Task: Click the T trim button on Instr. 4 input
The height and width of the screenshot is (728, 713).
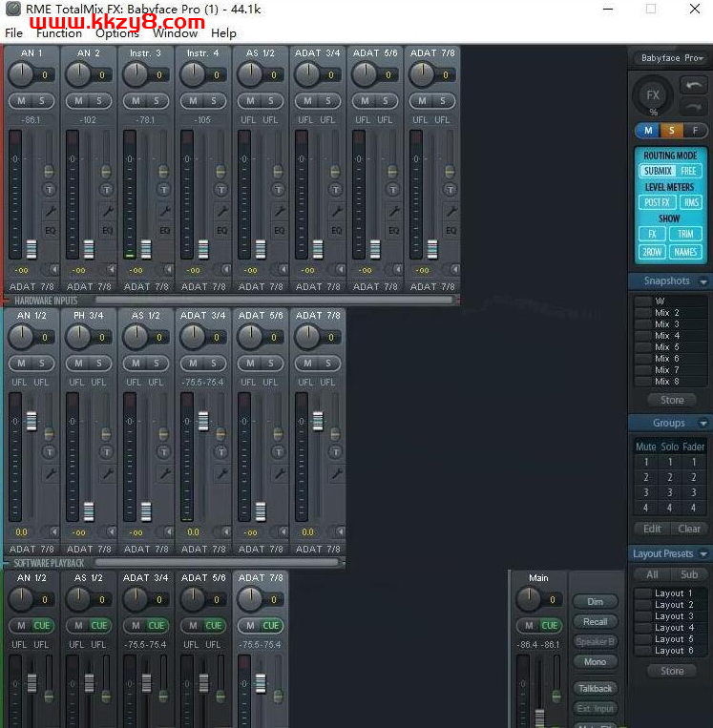Action: tap(221, 190)
